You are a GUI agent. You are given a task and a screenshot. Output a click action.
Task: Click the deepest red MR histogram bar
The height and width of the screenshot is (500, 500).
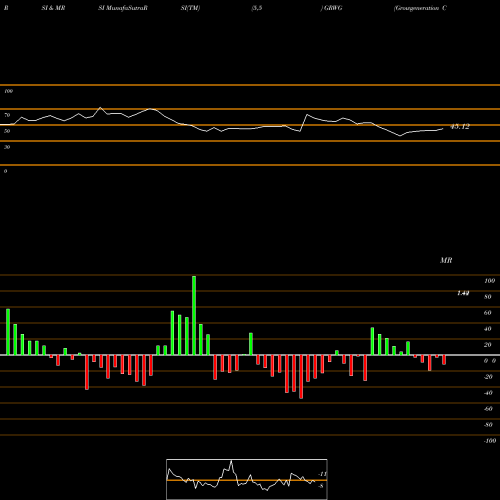(x=301, y=377)
